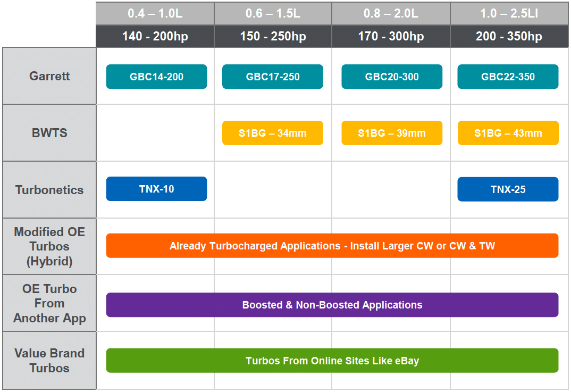Select the BWTS row label
Screen dimensions: 571x392
49,132
